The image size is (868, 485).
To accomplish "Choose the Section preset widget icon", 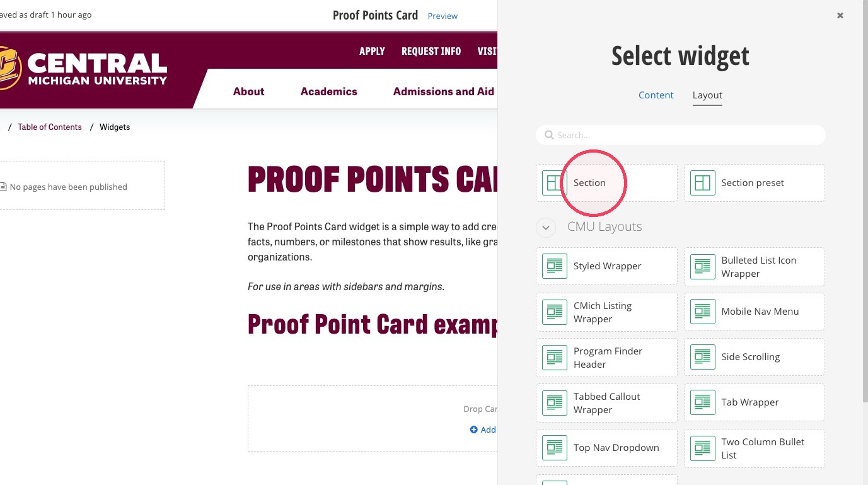I will 703,183.
